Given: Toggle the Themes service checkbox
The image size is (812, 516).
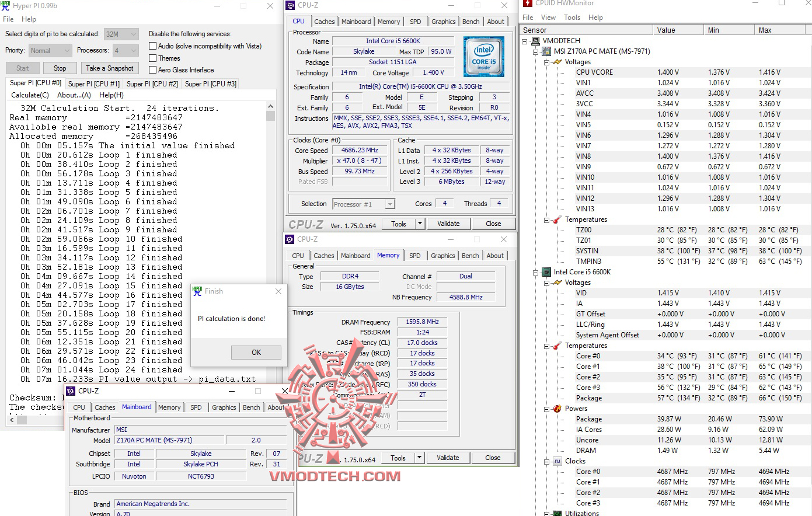Looking at the screenshot, I should point(152,58).
